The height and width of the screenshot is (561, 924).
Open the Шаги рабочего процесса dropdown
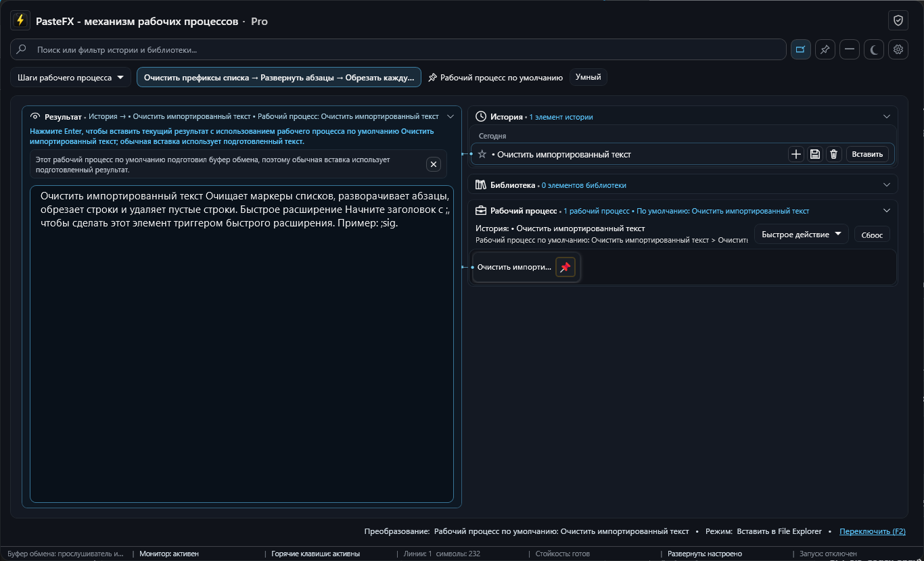71,78
